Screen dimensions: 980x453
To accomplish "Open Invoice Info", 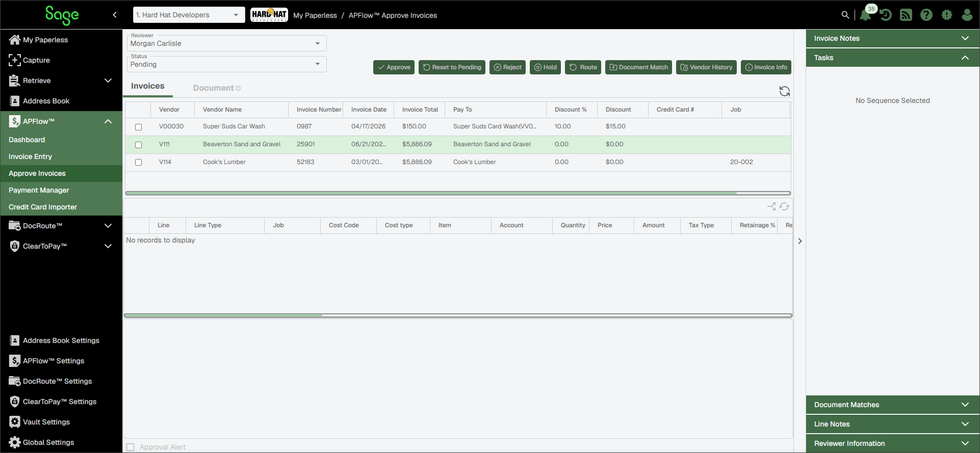I will tap(766, 67).
